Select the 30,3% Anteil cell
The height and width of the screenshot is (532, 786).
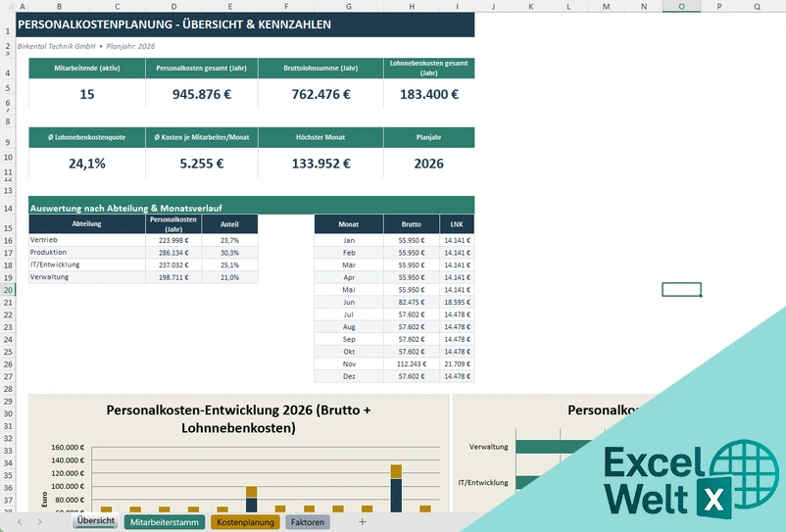click(229, 253)
